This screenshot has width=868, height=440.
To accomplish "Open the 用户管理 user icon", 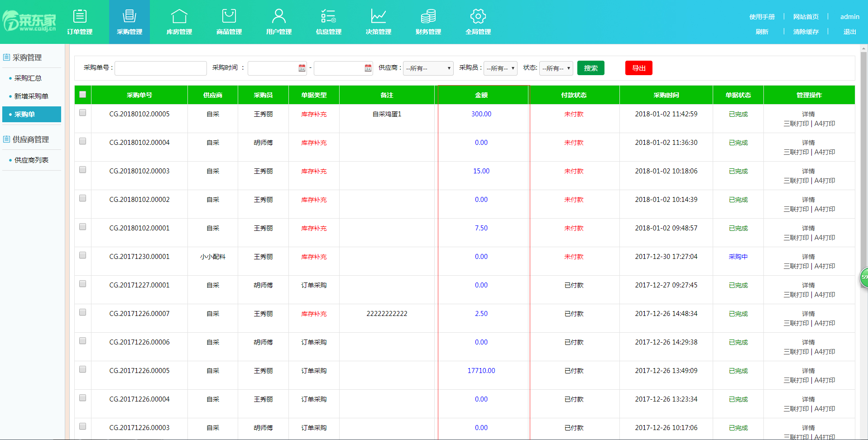I will point(279,16).
